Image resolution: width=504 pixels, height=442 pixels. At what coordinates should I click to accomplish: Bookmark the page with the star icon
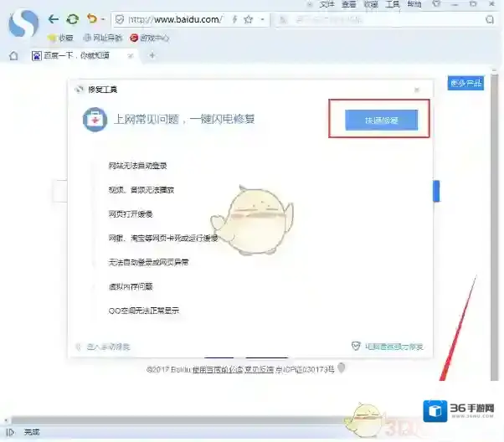point(248,19)
